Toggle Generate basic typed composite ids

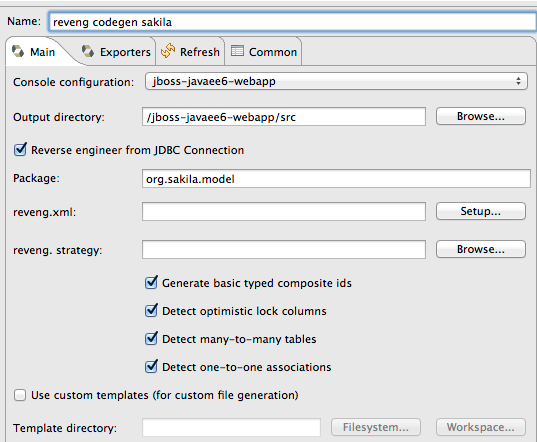point(151,282)
